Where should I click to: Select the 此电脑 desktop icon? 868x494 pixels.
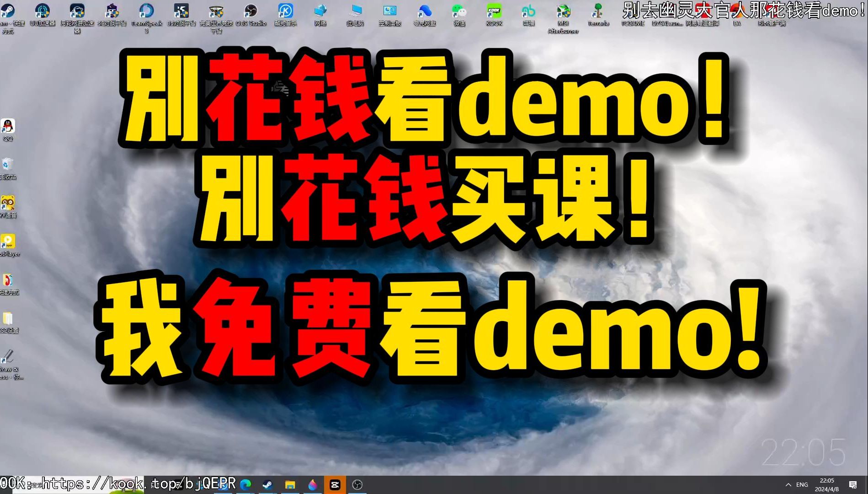click(x=355, y=14)
